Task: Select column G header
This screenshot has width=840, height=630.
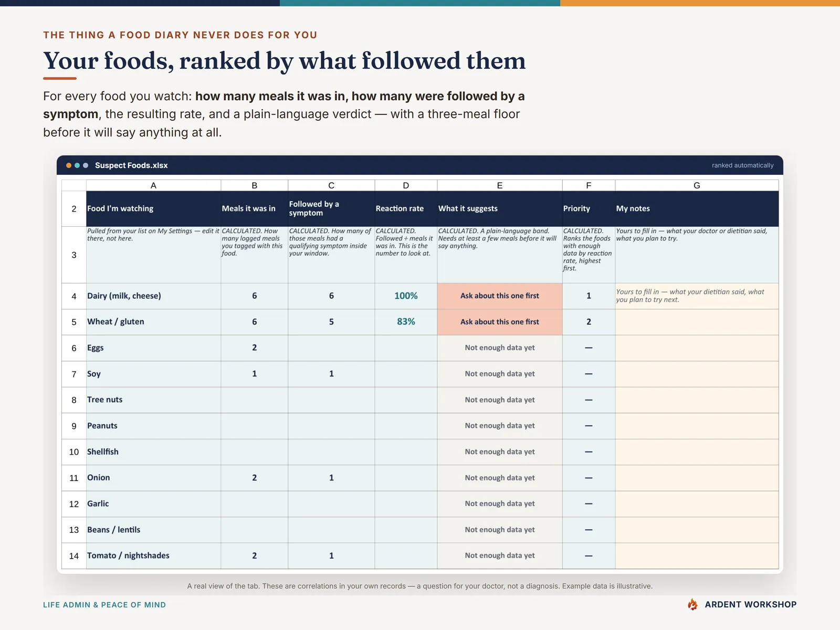Action: point(697,185)
